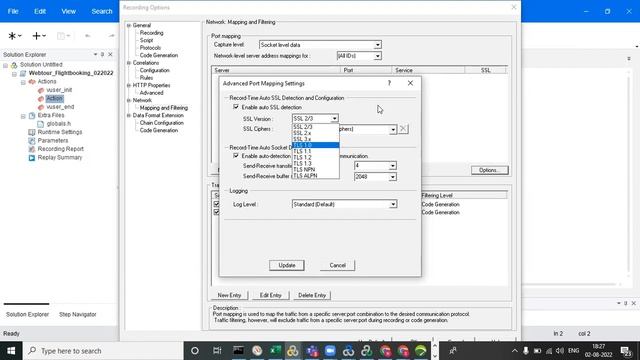Collapse the Actions tree node
The height and width of the screenshot is (360, 640).
point(23,82)
